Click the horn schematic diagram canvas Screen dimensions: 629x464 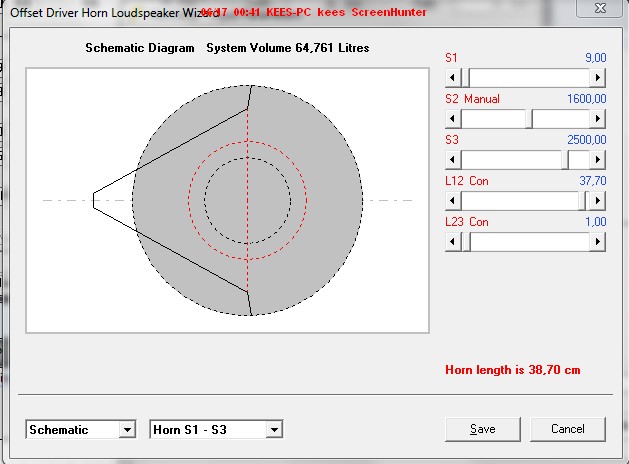click(227, 200)
